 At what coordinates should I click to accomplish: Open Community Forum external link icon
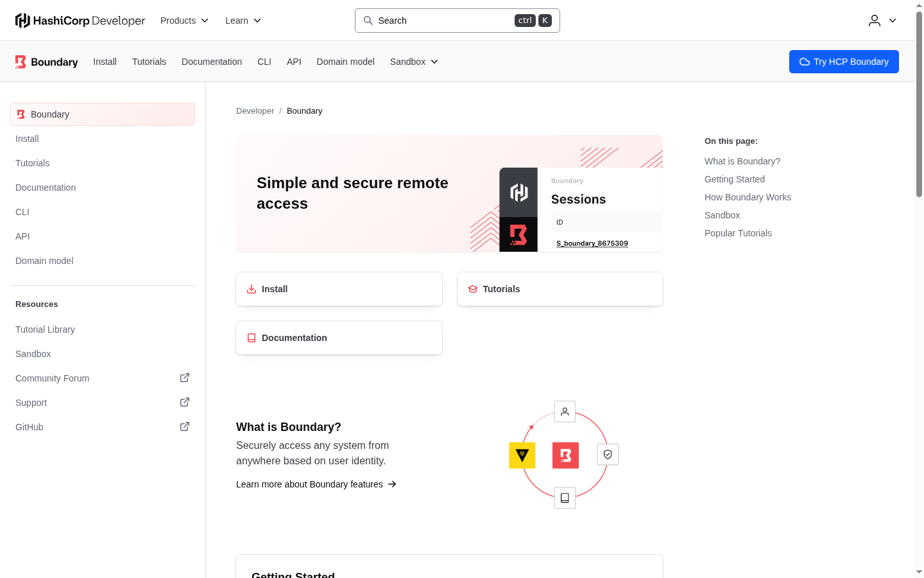[x=185, y=378]
